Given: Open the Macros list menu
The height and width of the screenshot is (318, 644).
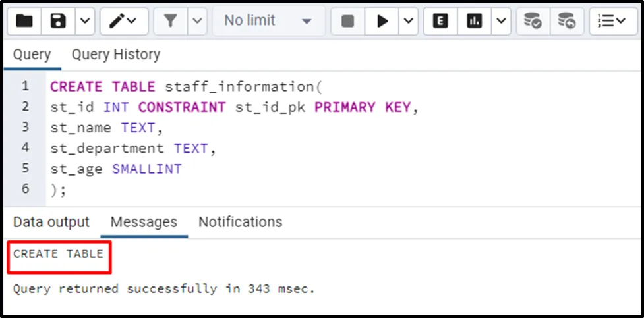Looking at the screenshot, I should coord(612,22).
